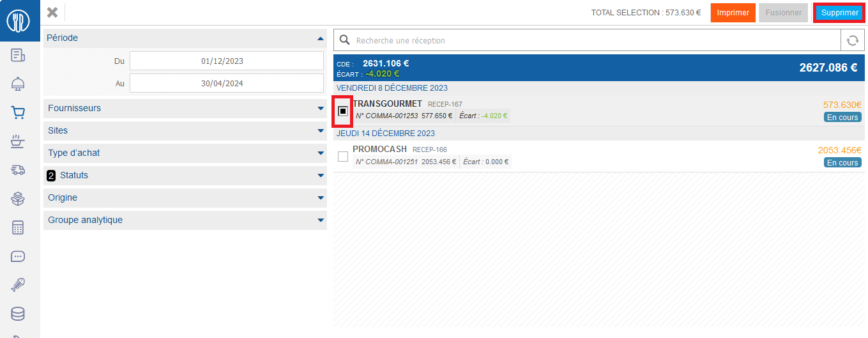
Task: Open the fork-and-spoon app logo
Action: coord(19,20)
